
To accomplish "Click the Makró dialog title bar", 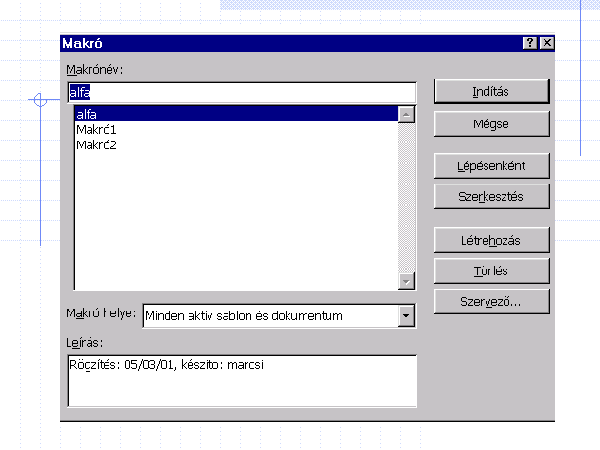I will click(x=280, y=43).
